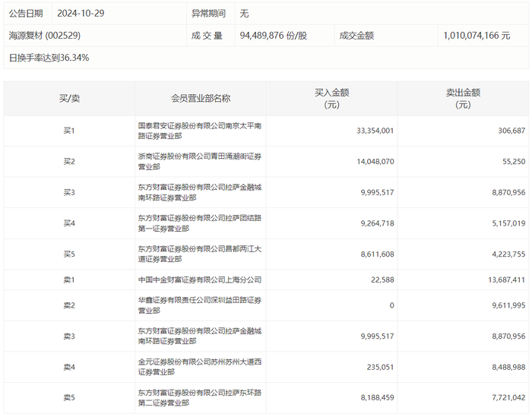Image resolution: width=532 pixels, height=417 pixels.
Task: Click the 卖2 row label
Action: point(69,305)
